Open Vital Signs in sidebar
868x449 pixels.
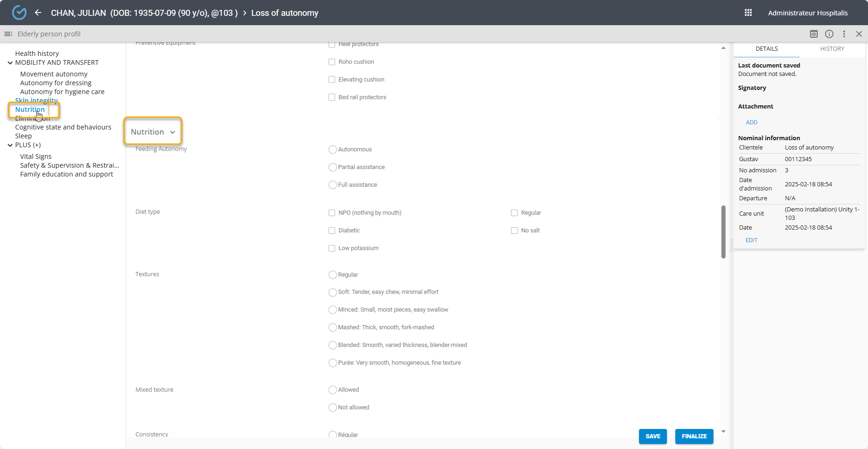[x=36, y=156]
